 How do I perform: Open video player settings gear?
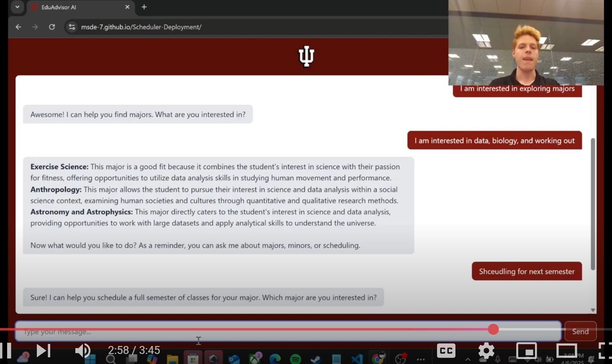tap(486, 351)
